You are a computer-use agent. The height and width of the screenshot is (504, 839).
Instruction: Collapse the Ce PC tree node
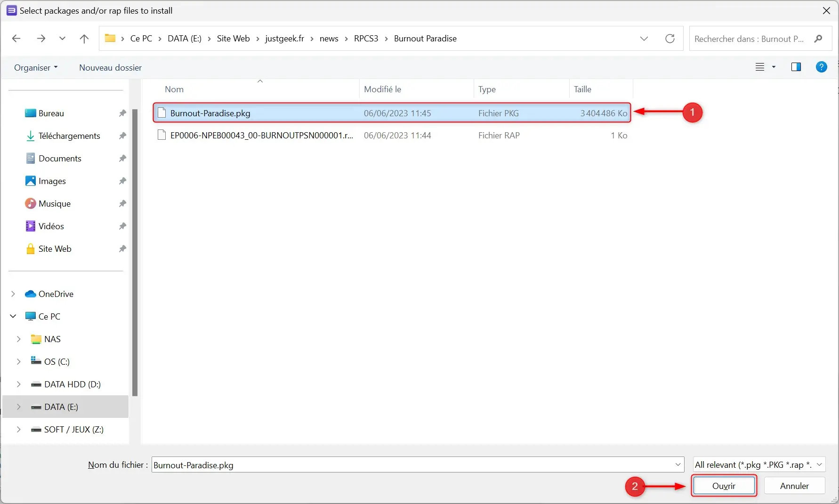[x=13, y=316]
